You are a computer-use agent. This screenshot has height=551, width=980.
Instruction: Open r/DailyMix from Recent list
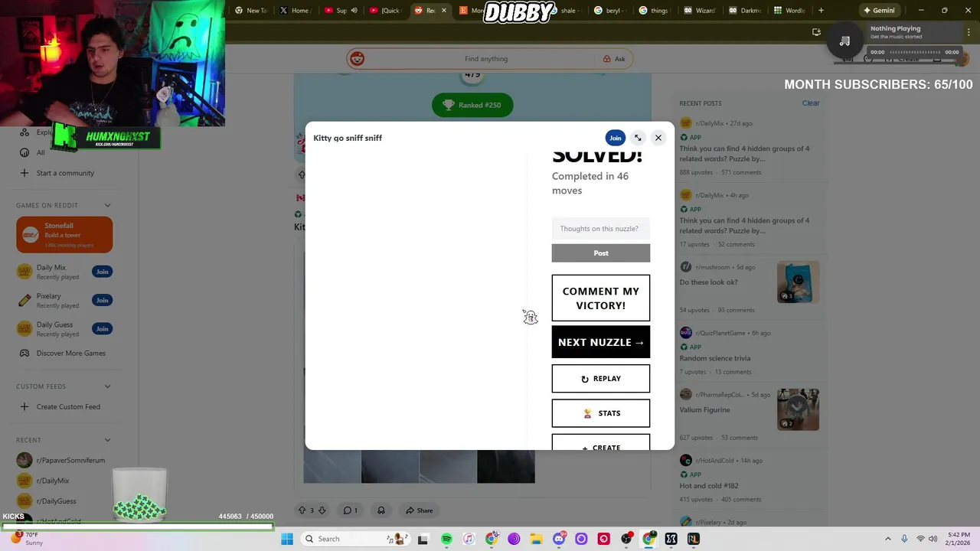[x=44, y=481]
